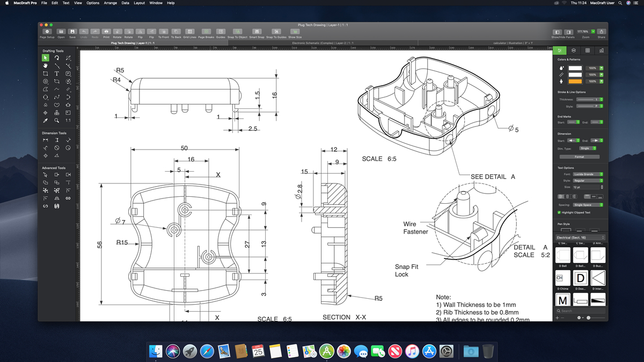
Task: Click the Rotate tool in Drafting Tools
Action: point(57,58)
